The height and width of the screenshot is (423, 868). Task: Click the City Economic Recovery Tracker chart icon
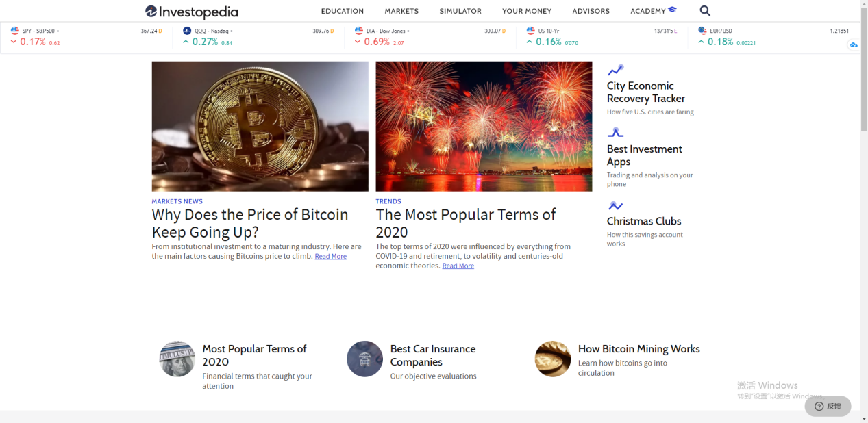[x=615, y=70]
